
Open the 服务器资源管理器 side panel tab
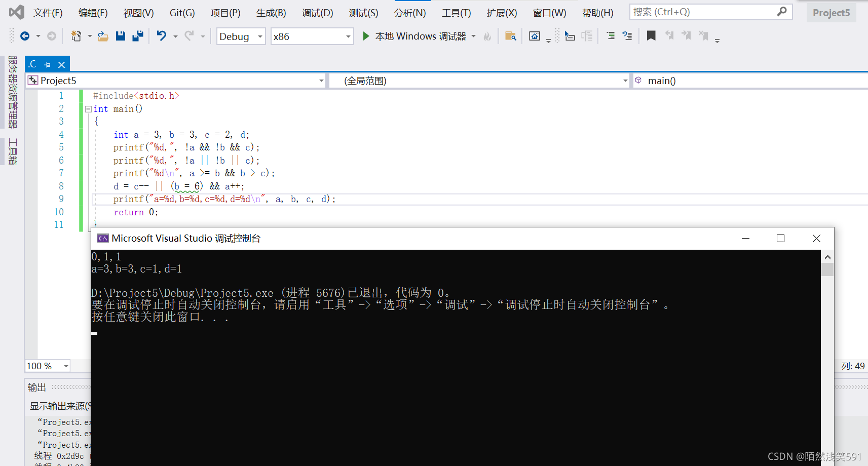(13, 92)
